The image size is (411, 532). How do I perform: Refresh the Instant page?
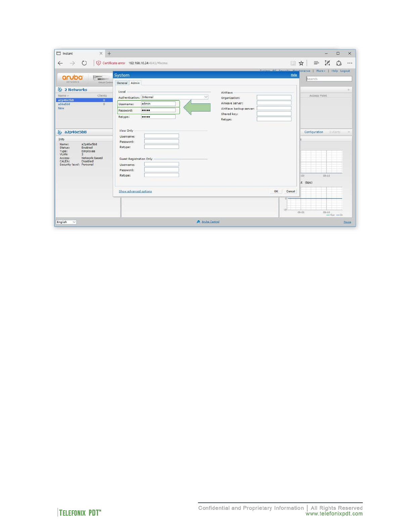[x=84, y=63]
